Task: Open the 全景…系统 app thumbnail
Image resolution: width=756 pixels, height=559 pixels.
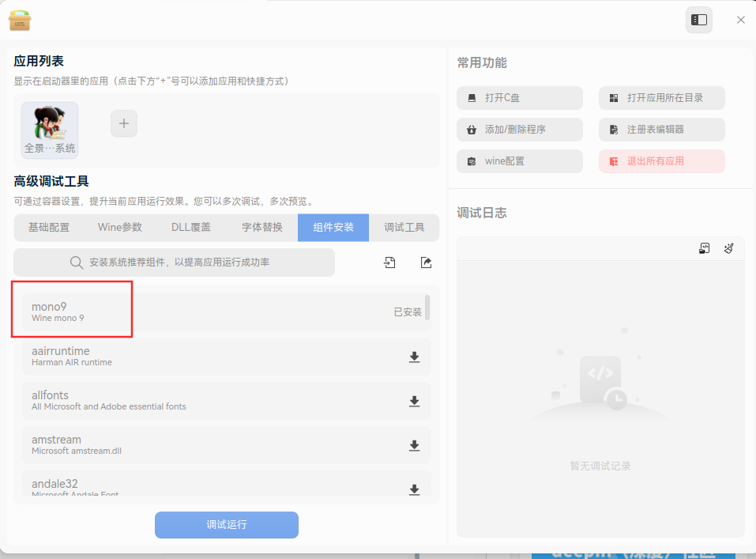Action: (50, 130)
